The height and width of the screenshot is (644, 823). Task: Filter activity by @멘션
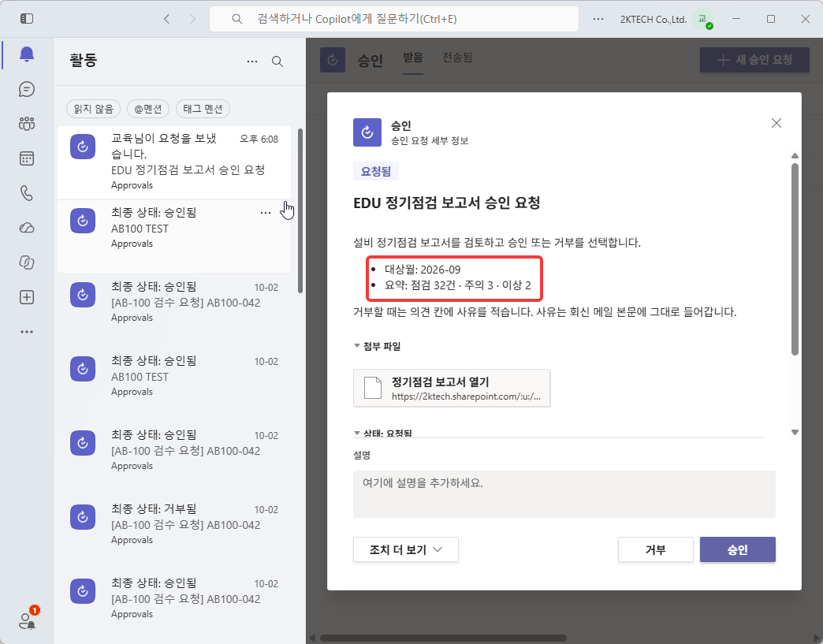click(x=148, y=109)
